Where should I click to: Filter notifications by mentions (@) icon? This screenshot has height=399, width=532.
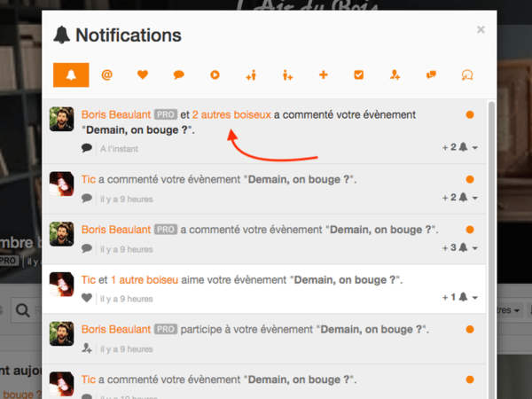tap(107, 74)
